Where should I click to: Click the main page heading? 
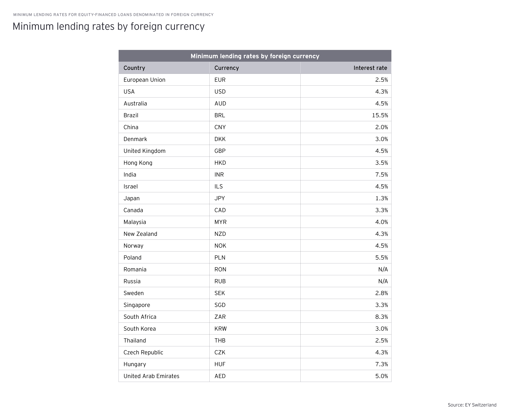[x=109, y=26]
